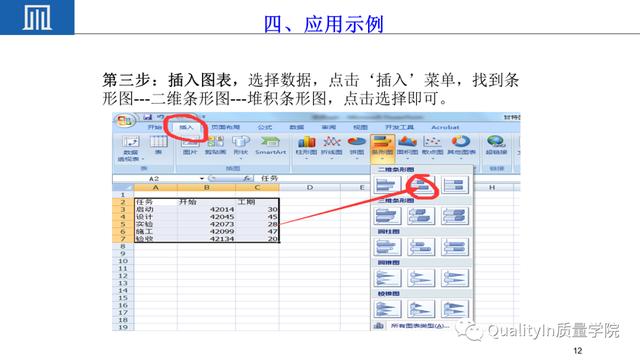Click the Undo icon in quick access toolbar

pos(160,118)
